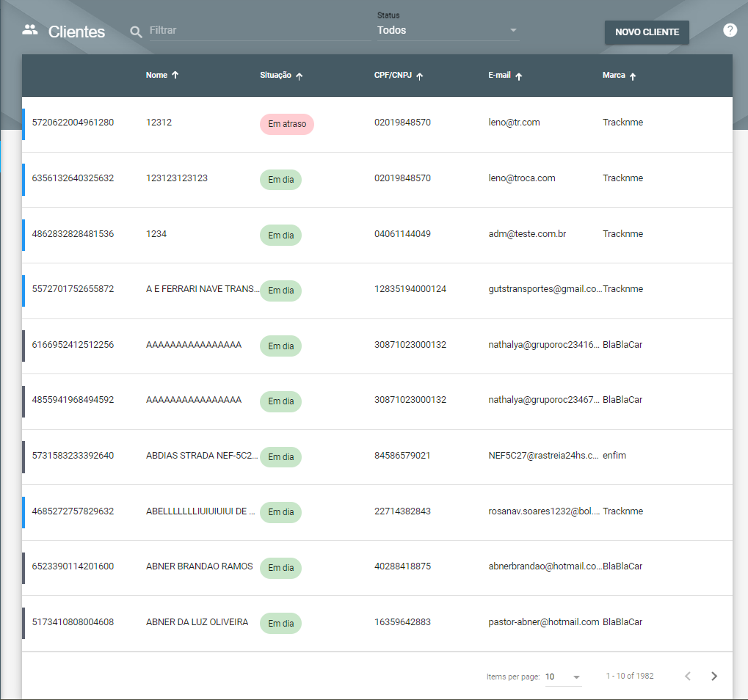Click the NOVO CLIENTE button
This screenshot has height=700, width=748.
tap(647, 32)
